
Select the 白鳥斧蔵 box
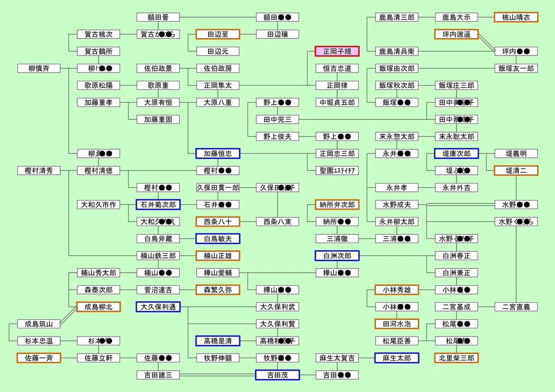click(158, 239)
